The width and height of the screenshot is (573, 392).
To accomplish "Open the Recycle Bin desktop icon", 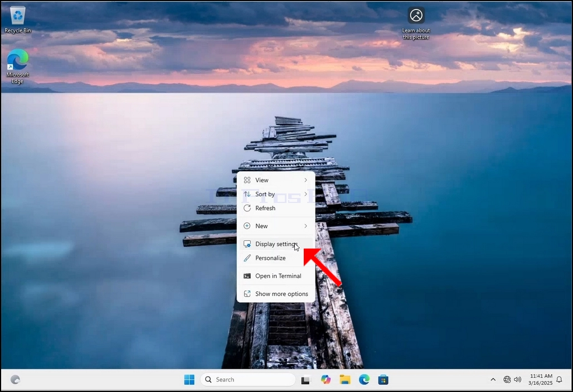I will click(17, 20).
